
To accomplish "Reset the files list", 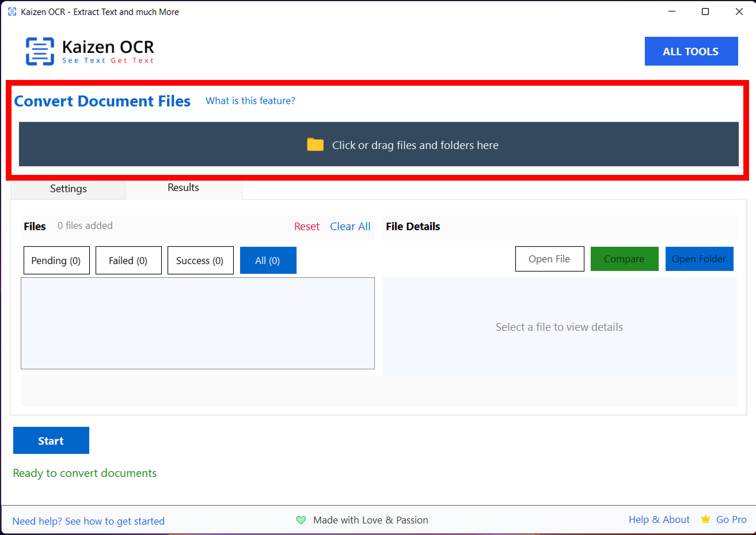I will coord(306,227).
